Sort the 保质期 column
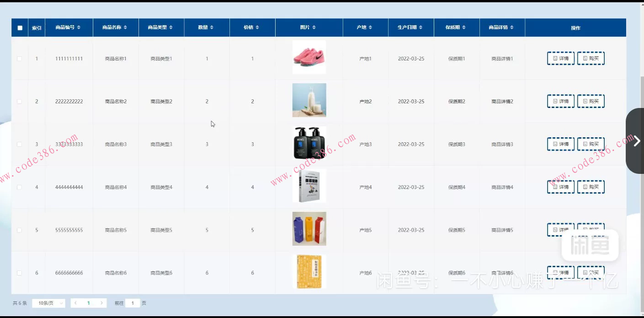The width and height of the screenshot is (644, 318). point(464,27)
